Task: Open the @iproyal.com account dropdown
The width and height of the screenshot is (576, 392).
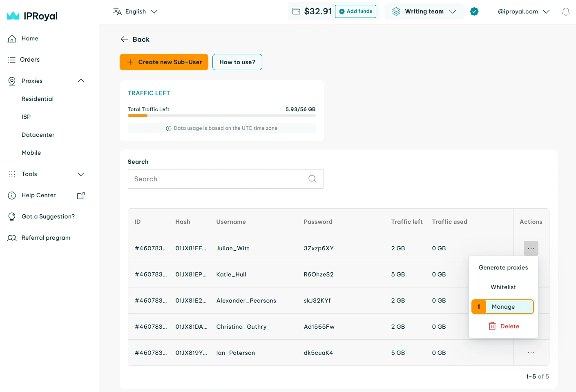Action: pyautogui.click(x=524, y=11)
